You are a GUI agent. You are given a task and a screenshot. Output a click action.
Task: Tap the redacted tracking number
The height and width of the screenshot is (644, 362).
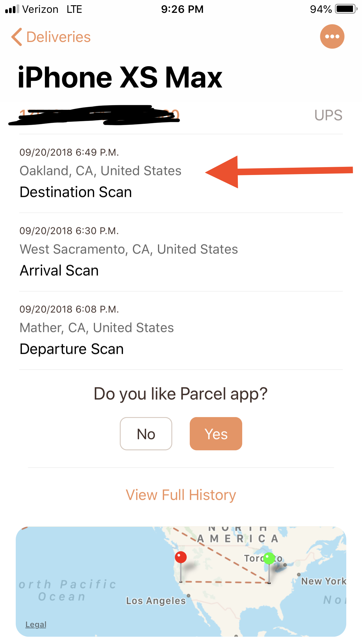pyautogui.click(x=94, y=115)
